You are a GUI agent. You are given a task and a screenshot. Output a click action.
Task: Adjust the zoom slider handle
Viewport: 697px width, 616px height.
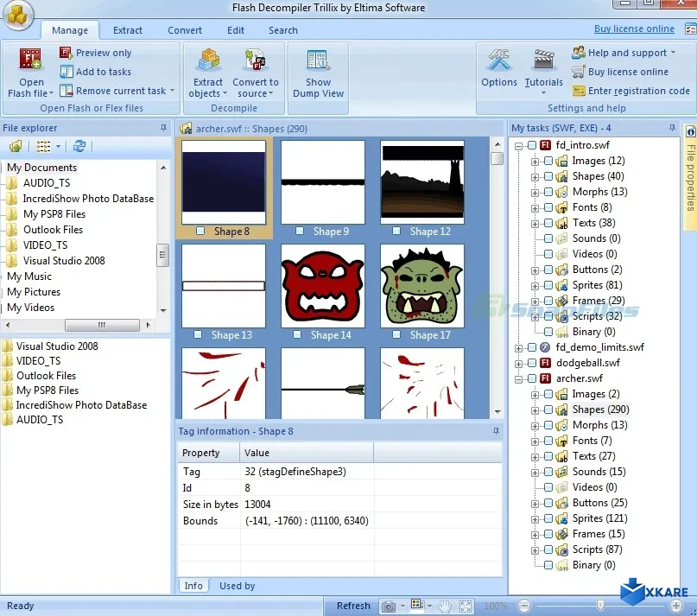coord(600,606)
